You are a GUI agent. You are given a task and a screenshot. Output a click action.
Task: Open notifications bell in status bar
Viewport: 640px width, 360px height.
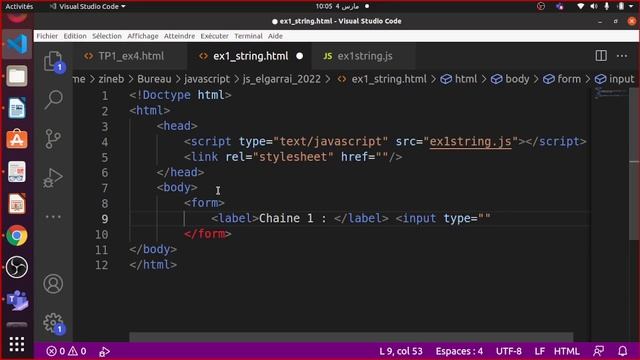coord(622,351)
